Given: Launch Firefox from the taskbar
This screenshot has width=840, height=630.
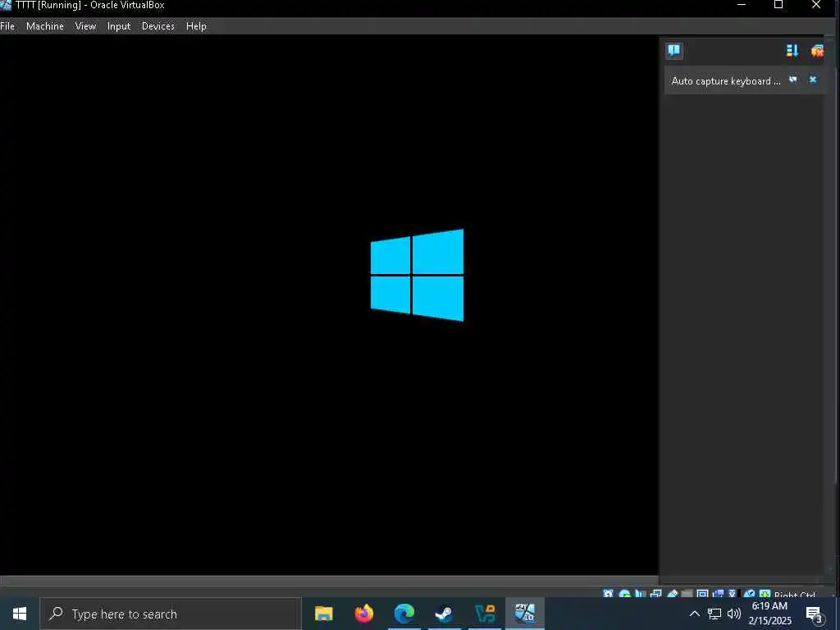Looking at the screenshot, I should (x=363, y=614).
